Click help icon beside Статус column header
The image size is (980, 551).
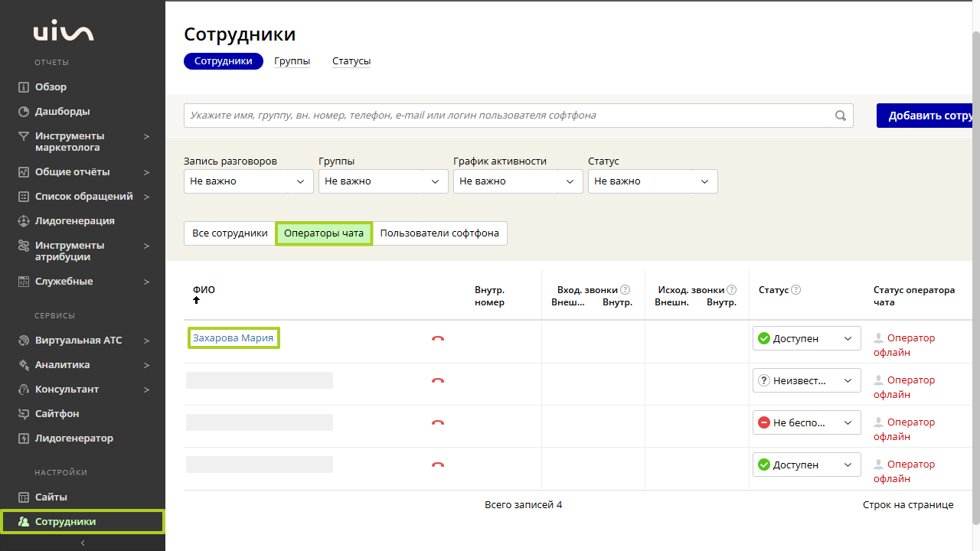[795, 290]
